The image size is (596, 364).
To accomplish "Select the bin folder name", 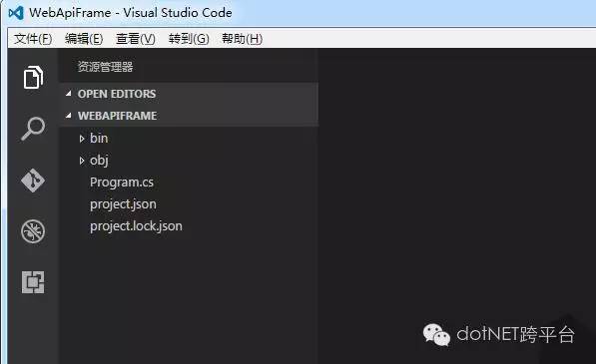I will point(99,139).
